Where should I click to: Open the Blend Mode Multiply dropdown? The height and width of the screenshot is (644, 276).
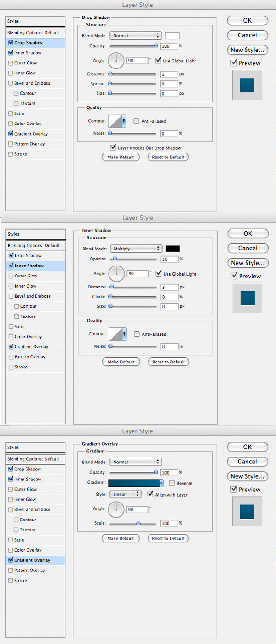click(x=136, y=249)
